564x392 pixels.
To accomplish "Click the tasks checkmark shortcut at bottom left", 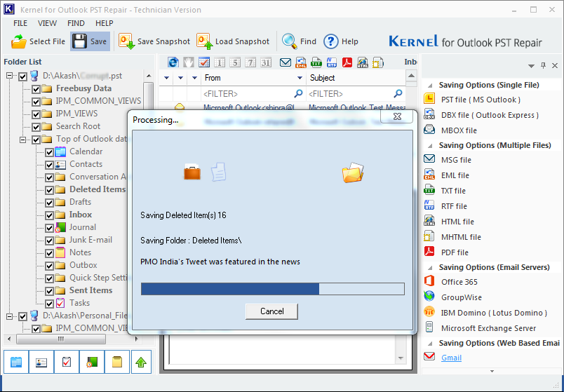I will tap(67, 362).
